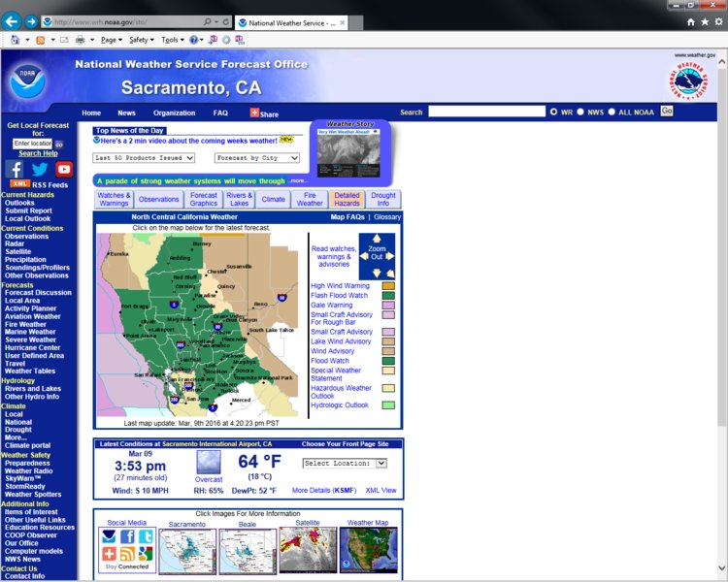728x582 pixels.
Task: Switch to Forecast Graphics tab
Action: (204, 199)
